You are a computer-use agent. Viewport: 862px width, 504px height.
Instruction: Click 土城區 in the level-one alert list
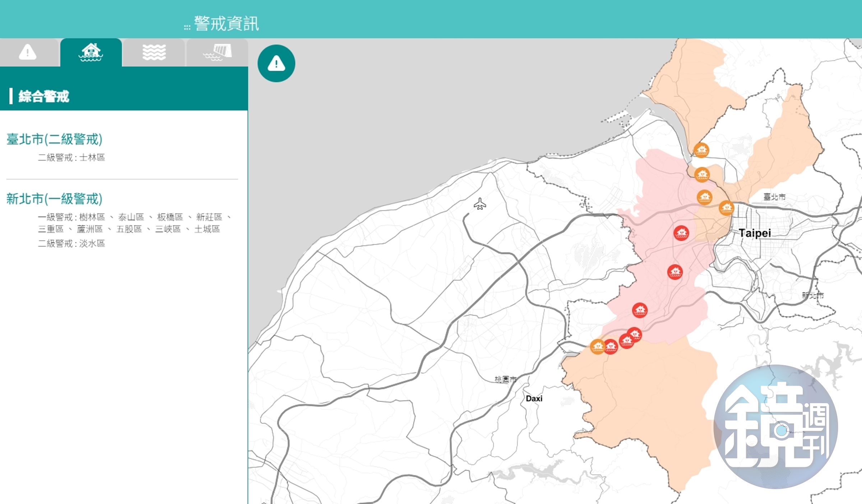click(207, 229)
